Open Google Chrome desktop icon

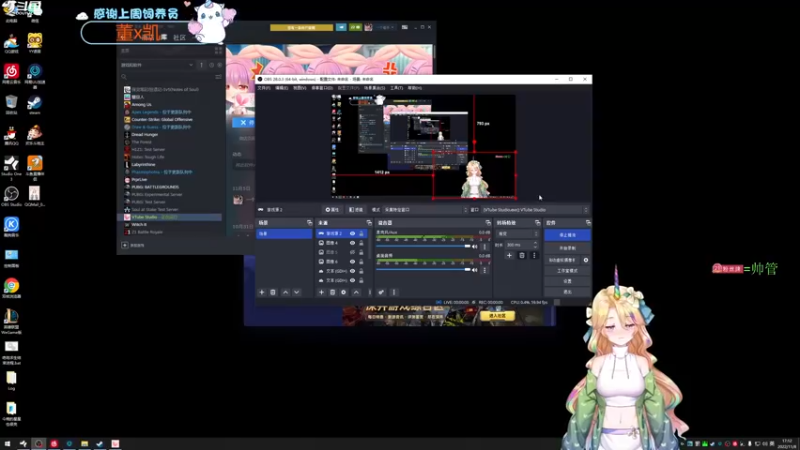pos(11,288)
